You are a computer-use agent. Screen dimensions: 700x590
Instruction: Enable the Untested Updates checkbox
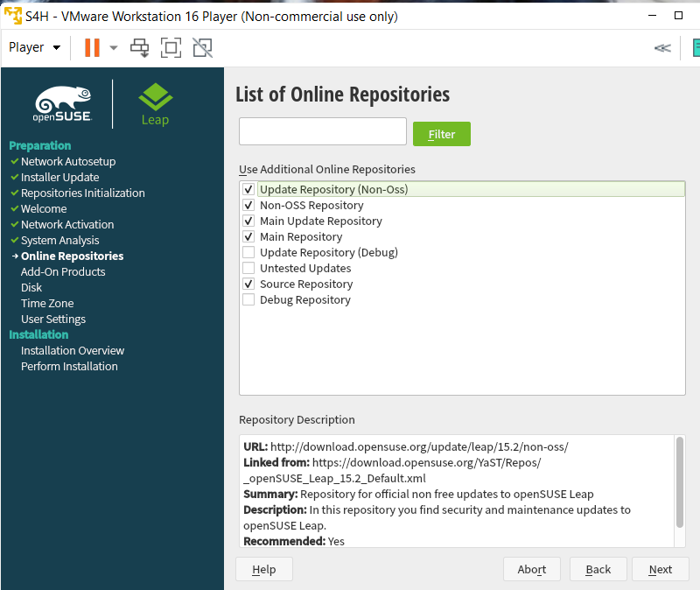(x=248, y=268)
